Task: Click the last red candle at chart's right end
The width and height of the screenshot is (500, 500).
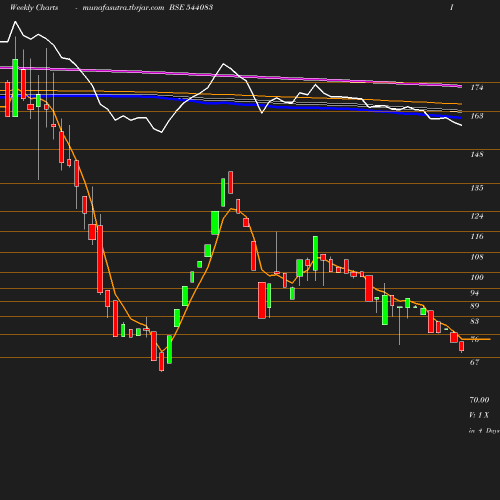Action: pyautogui.click(x=462, y=346)
